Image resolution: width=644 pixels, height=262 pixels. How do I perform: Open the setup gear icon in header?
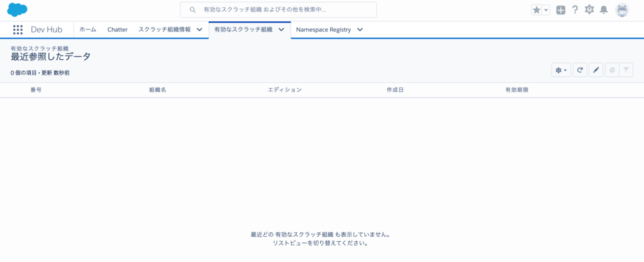point(589,9)
